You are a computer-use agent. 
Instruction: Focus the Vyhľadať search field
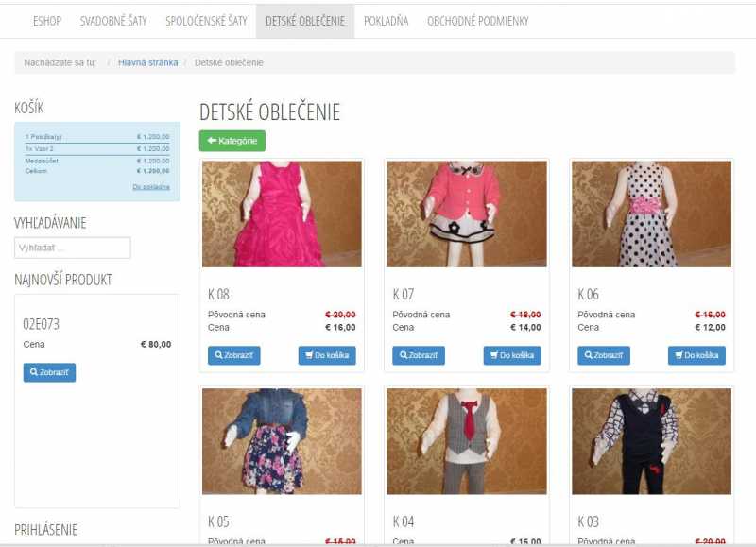point(73,248)
